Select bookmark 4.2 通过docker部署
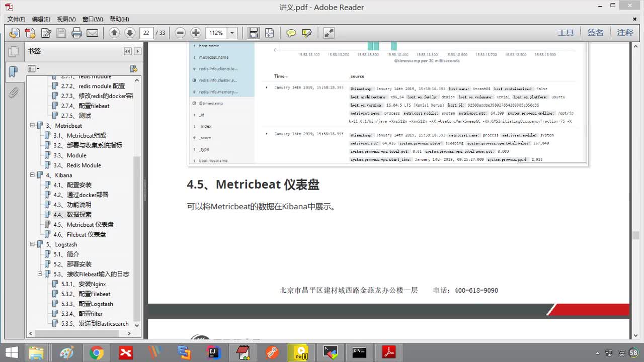The image size is (644, 362). (81, 195)
